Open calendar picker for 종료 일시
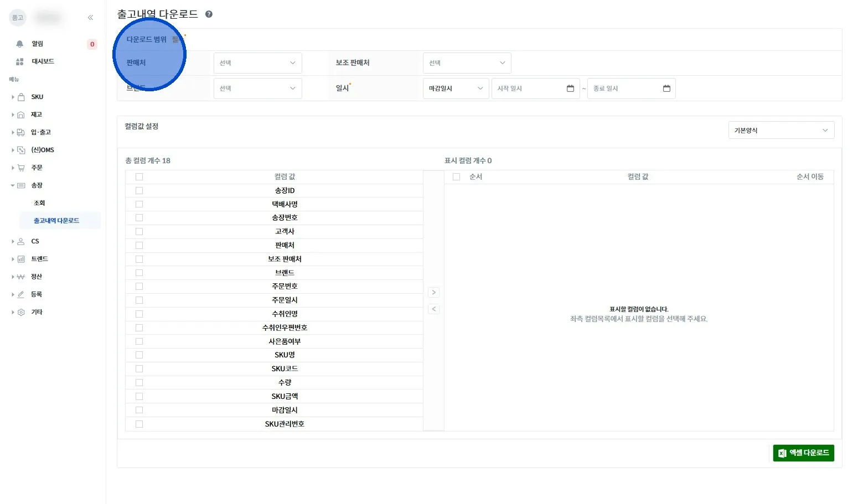The image size is (853, 504). click(x=666, y=89)
